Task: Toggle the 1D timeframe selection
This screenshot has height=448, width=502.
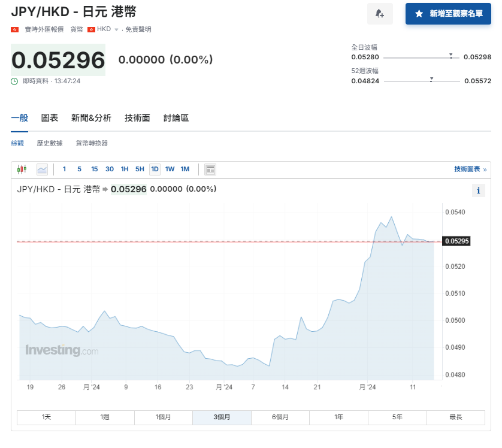Action: [155, 169]
